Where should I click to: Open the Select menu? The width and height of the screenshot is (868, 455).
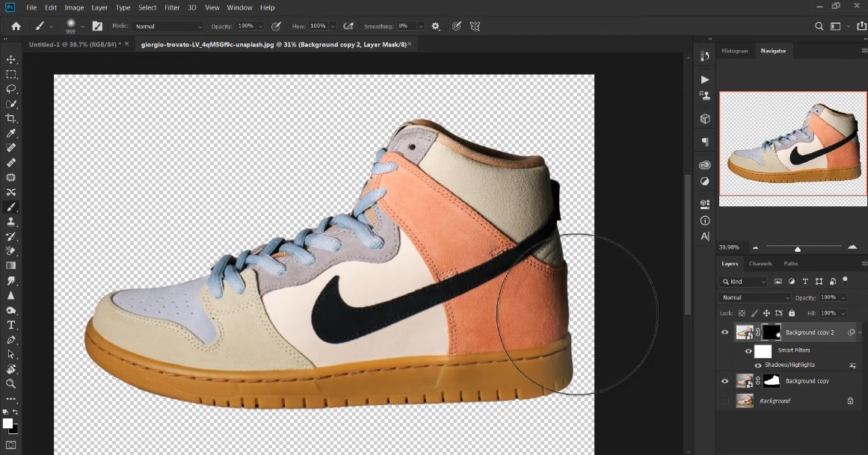[x=147, y=7]
